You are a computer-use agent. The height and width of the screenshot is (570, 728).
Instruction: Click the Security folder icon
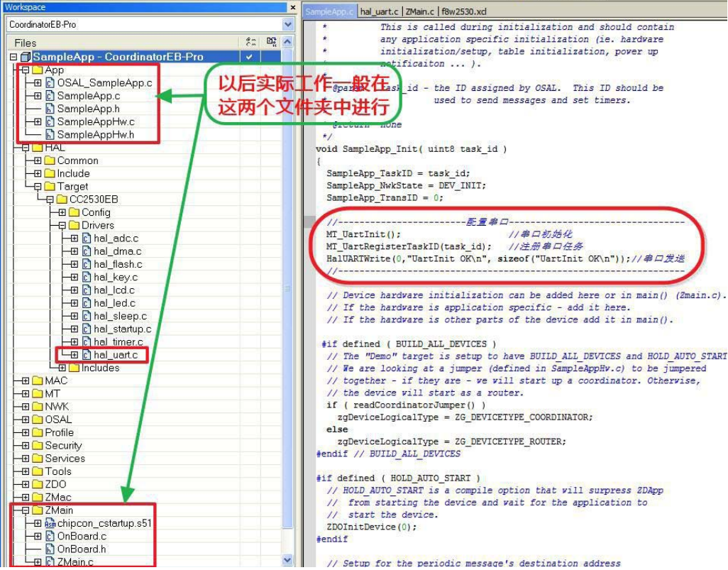(38, 446)
